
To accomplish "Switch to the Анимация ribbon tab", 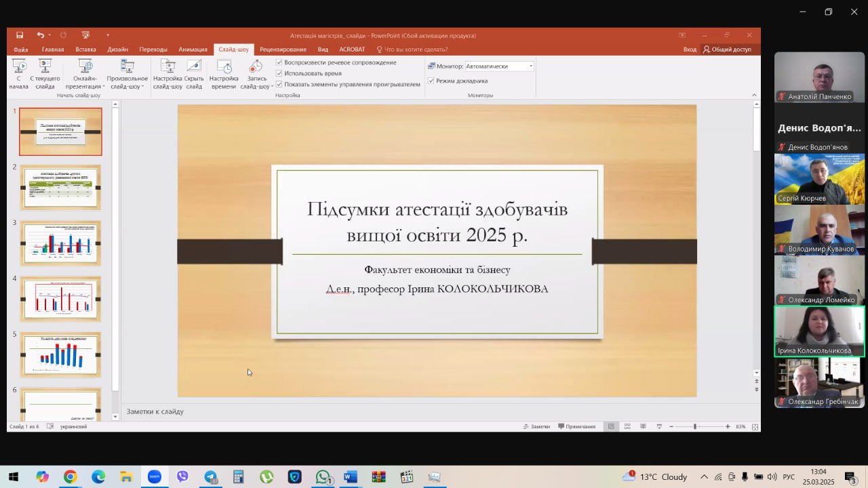I will [x=193, y=49].
